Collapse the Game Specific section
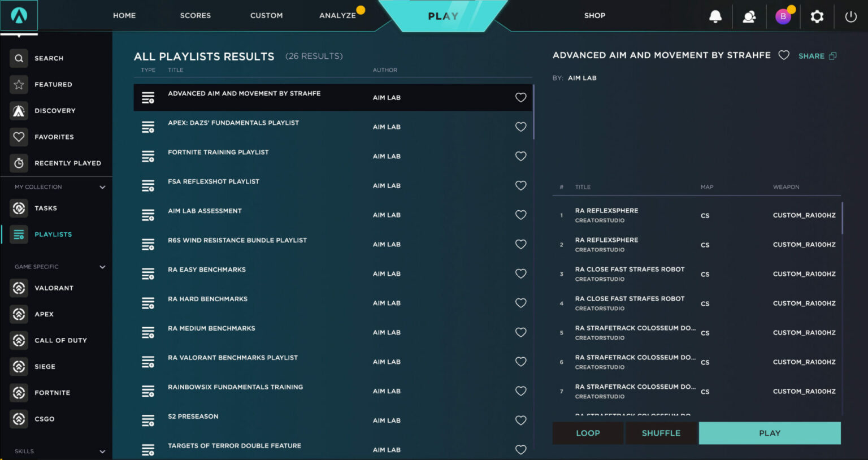This screenshot has width=868, height=460. coord(102,266)
